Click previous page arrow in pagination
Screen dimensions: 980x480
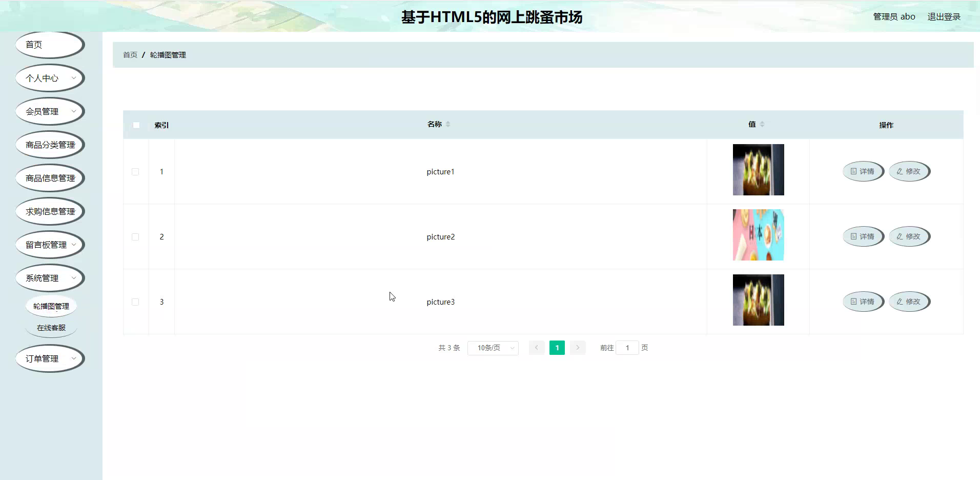pos(536,348)
